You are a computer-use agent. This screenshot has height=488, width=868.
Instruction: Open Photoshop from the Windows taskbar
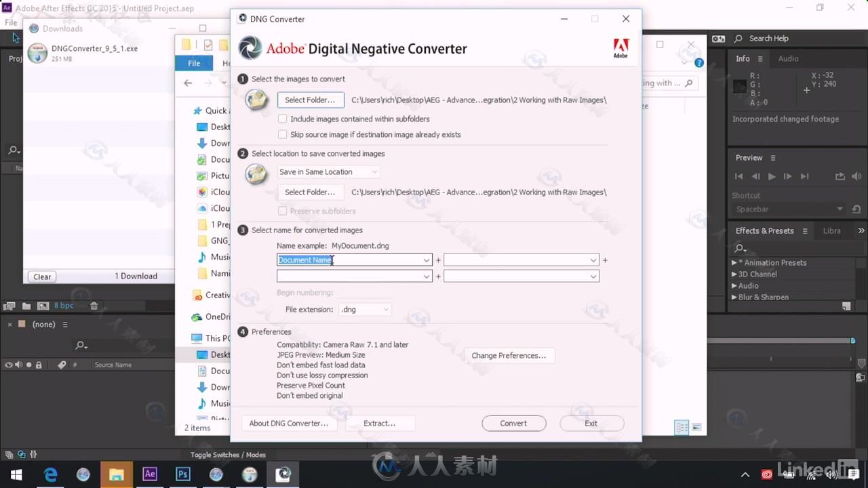point(183,474)
